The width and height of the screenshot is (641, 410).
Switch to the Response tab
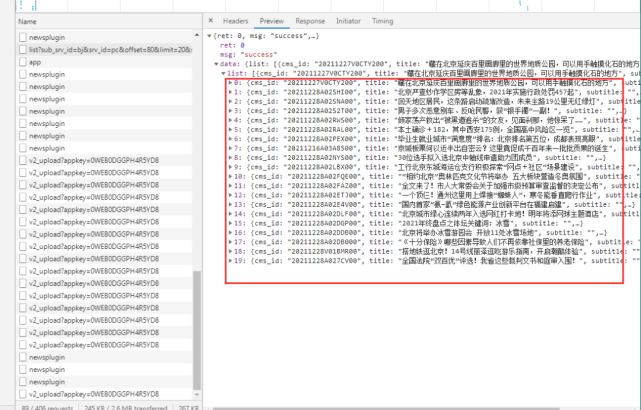[x=310, y=21]
